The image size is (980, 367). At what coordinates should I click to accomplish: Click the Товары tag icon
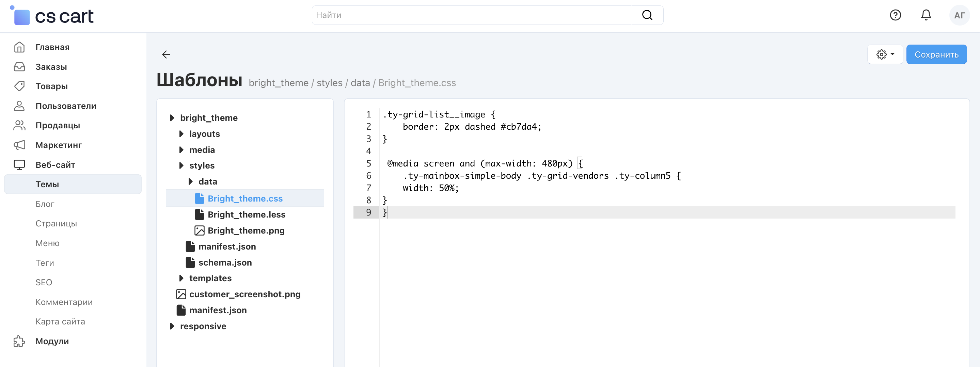pos(19,86)
